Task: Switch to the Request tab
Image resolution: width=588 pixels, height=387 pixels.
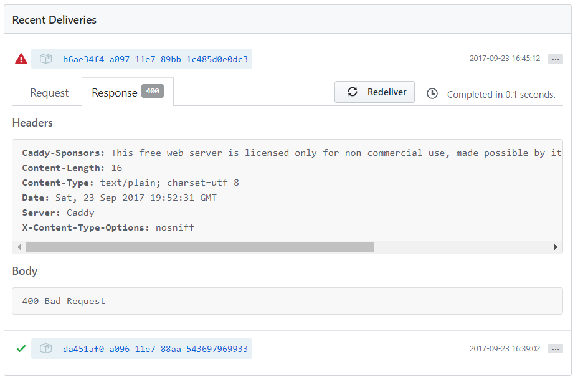Action: click(x=49, y=92)
